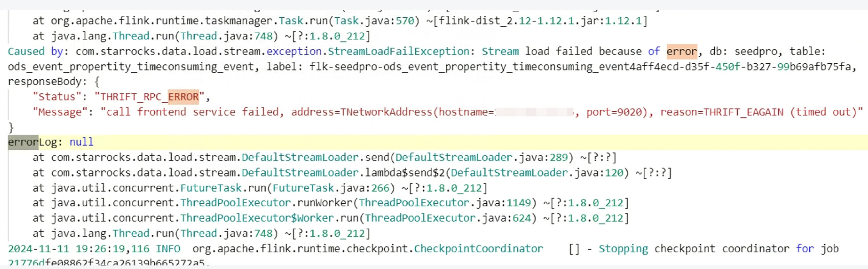Click "Stopping" in the INFO log line
The height and width of the screenshot is (269, 868).
tap(623, 249)
